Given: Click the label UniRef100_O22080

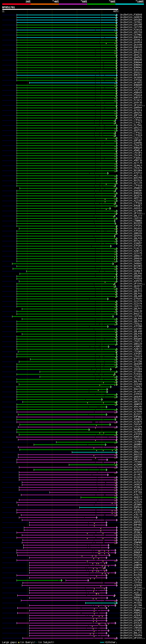Looking at the screenshot, I should pos(131,329).
